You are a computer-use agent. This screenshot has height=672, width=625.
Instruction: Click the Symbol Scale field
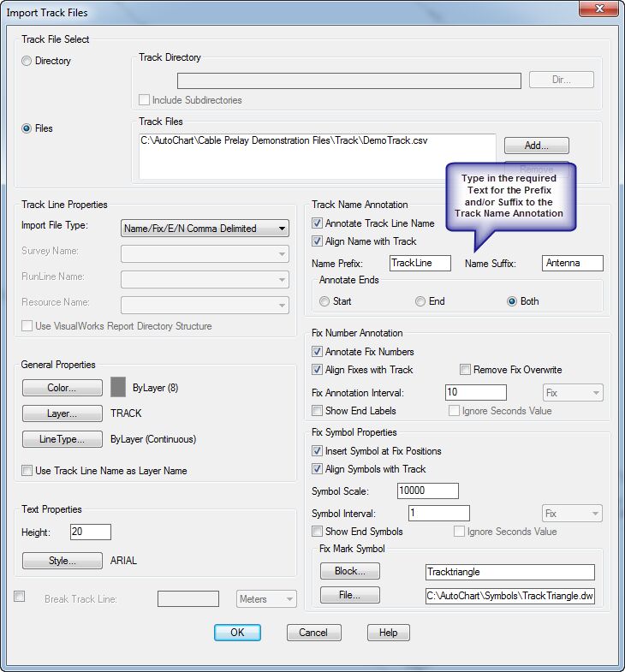pos(428,491)
